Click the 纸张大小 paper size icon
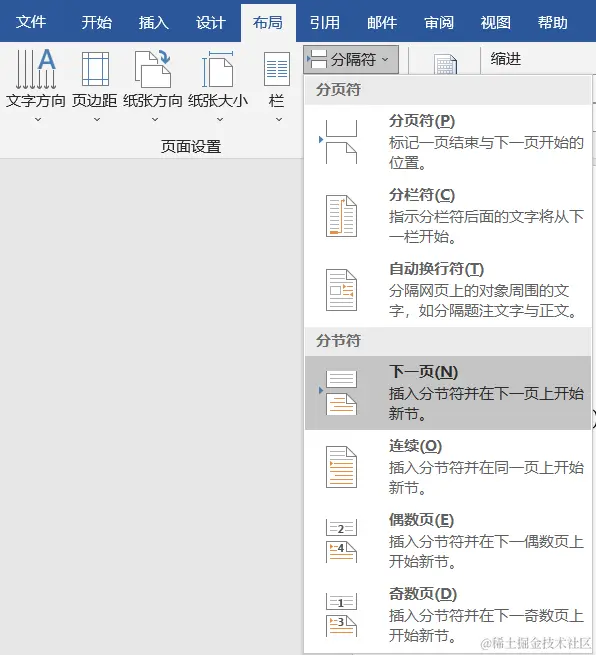 pyautogui.click(x=218, y=69)
